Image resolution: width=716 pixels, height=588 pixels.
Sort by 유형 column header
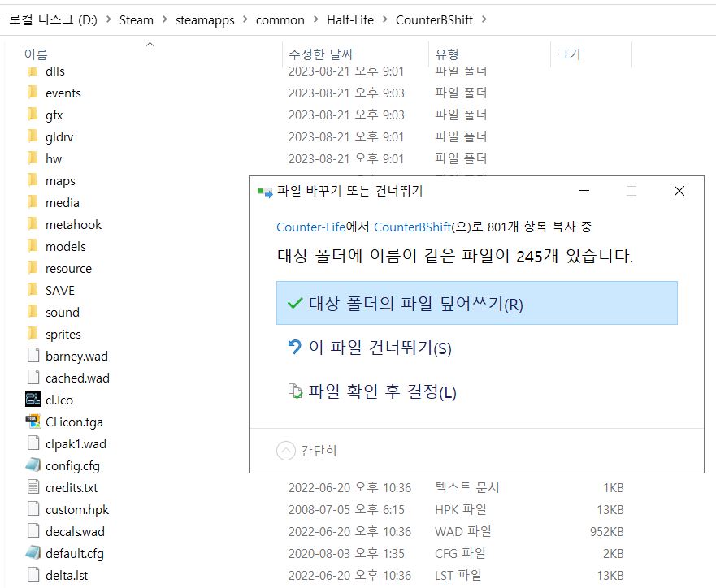pos(447,54)
